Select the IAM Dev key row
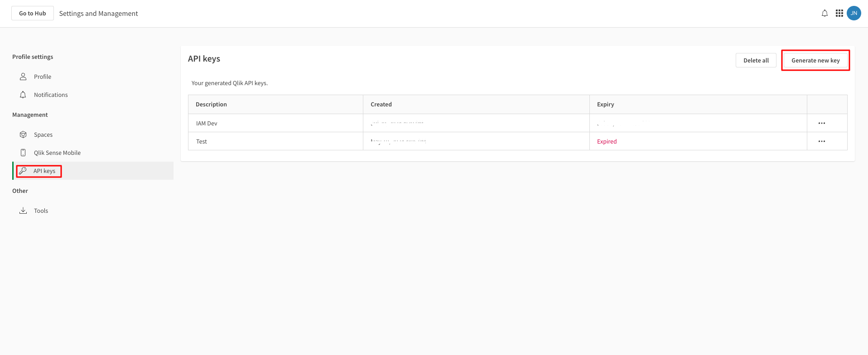Viewport: 868px width, 355px height. [517, 123]
